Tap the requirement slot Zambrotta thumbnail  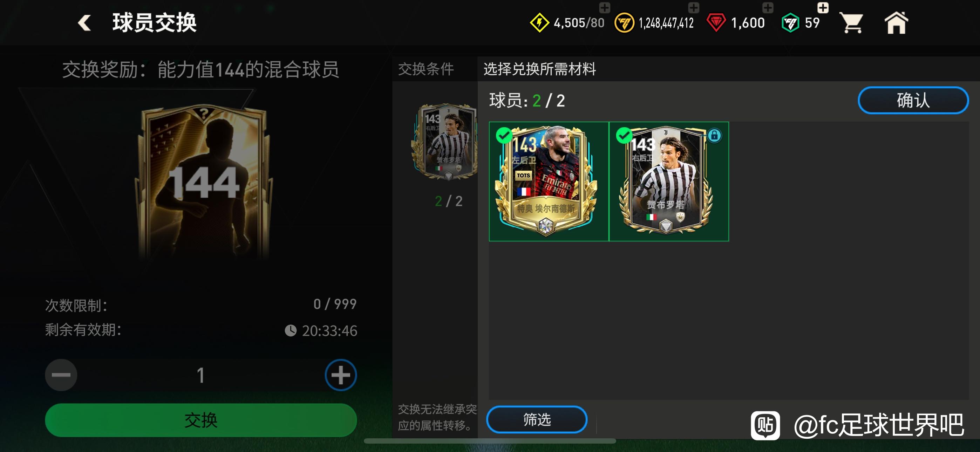[x=444, y=142]
